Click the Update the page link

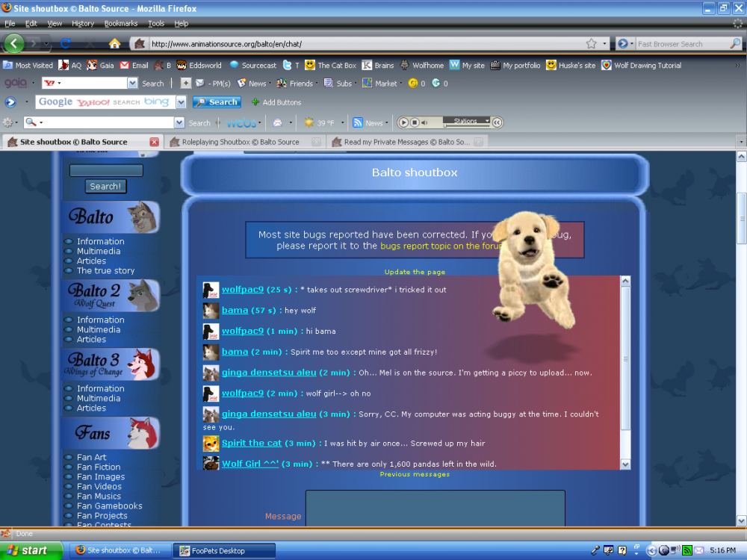click(x=415, y=272)
